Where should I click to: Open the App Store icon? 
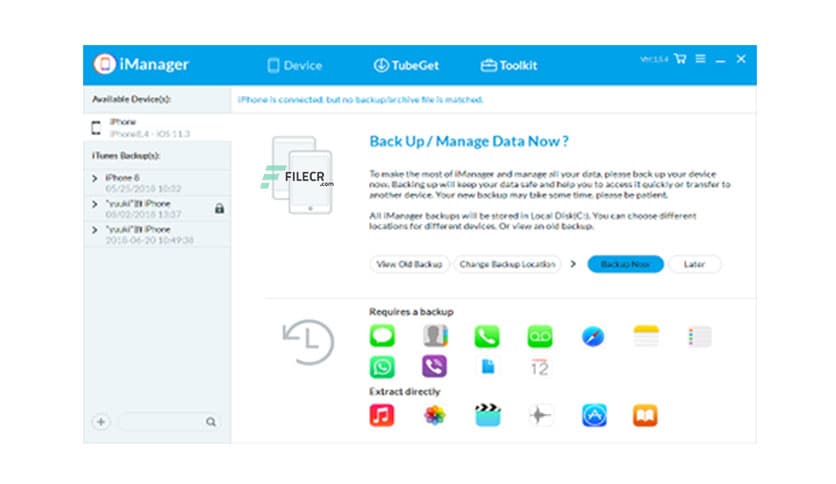[594, 415]
